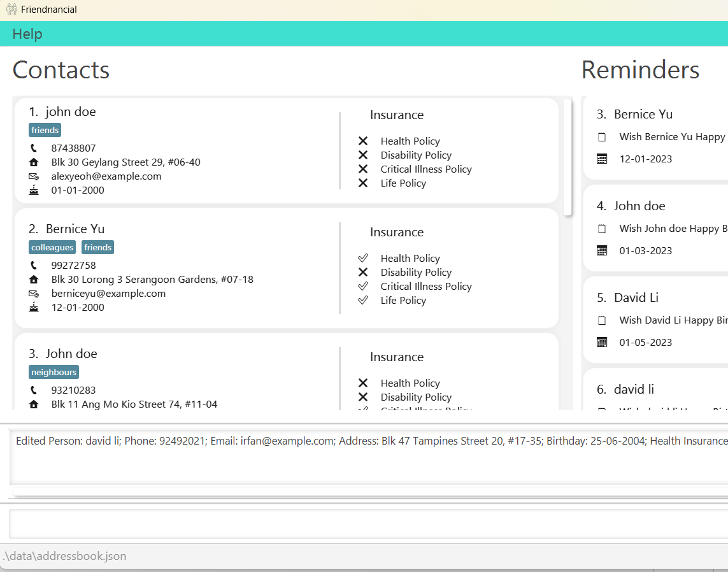Click the Contacts heading

(x=61, y=69)
